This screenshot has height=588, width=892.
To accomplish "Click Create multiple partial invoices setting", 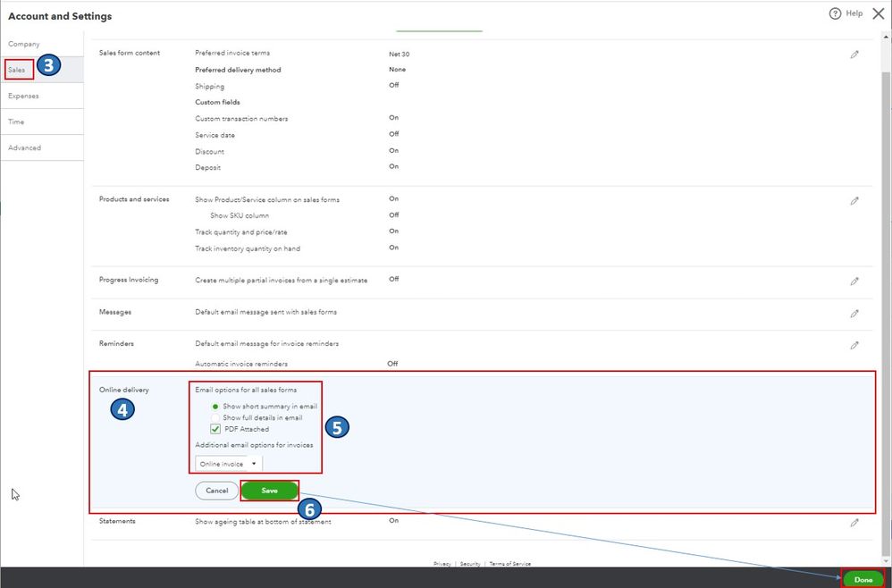I will coord(281,281).
